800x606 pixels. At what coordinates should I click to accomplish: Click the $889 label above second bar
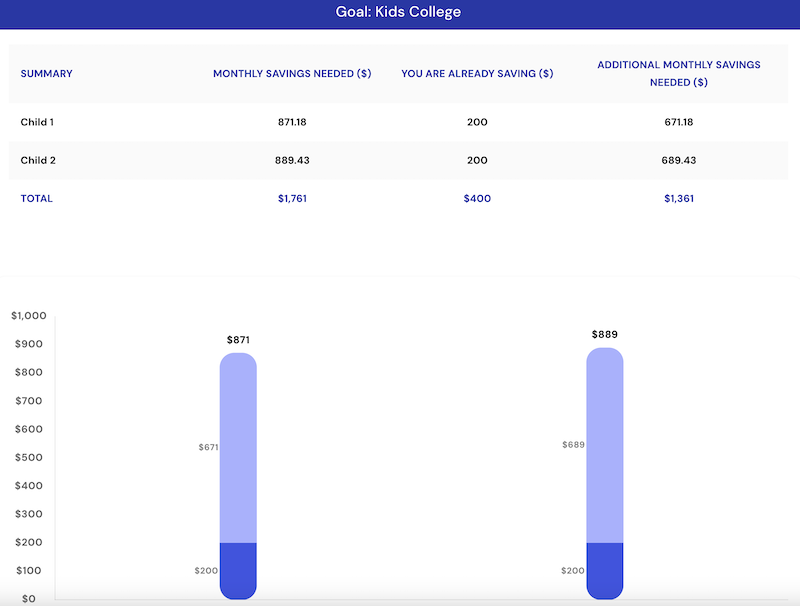point(604,334)
